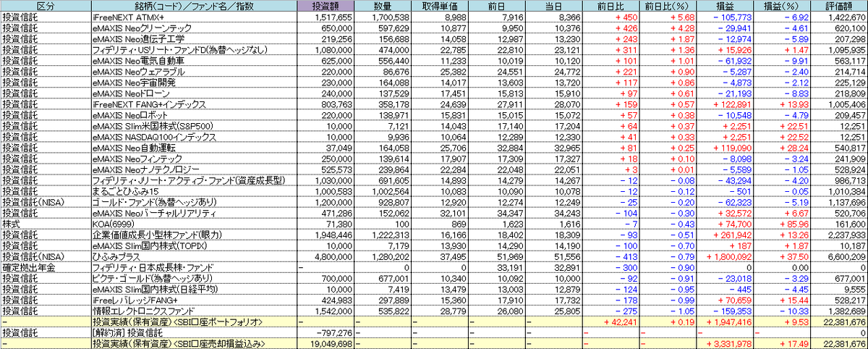Select the quantity value 1,700,538

coord(382,16)
